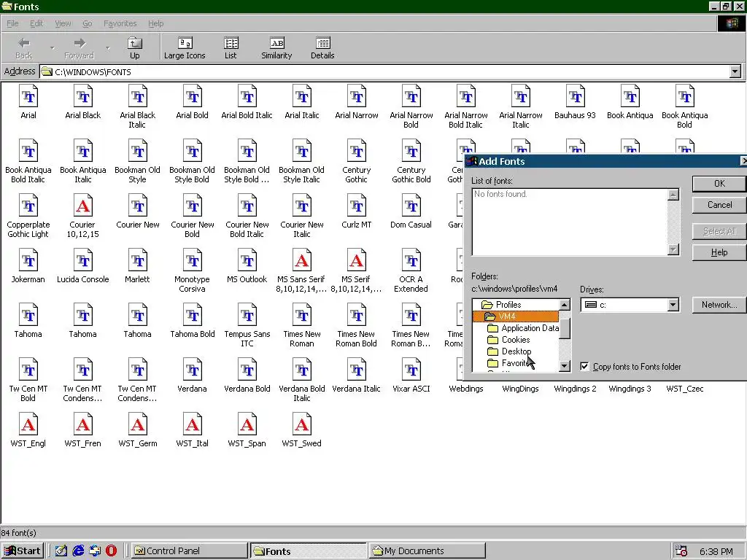Click Help button in Add Fonts dialog
Viewport: 747px width, 560px height.
(719, 252)
